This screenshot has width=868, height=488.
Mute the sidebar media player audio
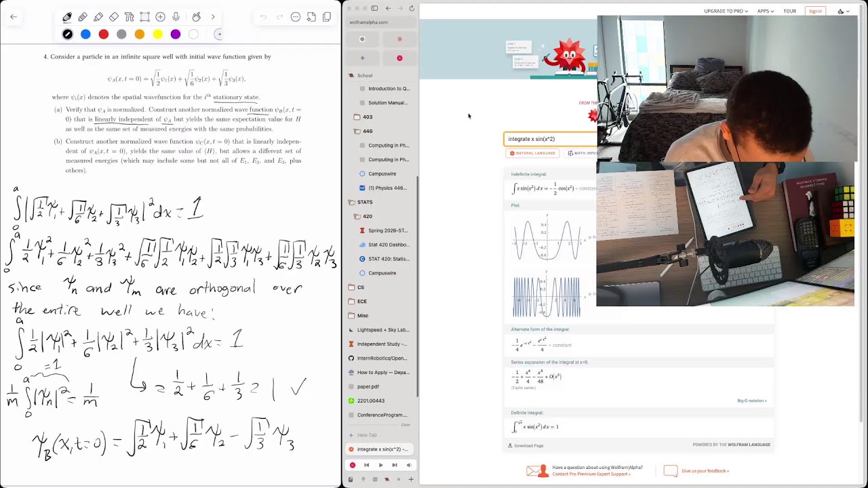coord(408,465)
